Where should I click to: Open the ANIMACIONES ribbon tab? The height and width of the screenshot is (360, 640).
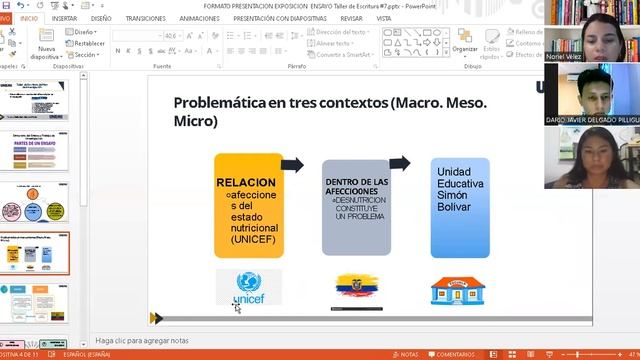tap(200, 19)
